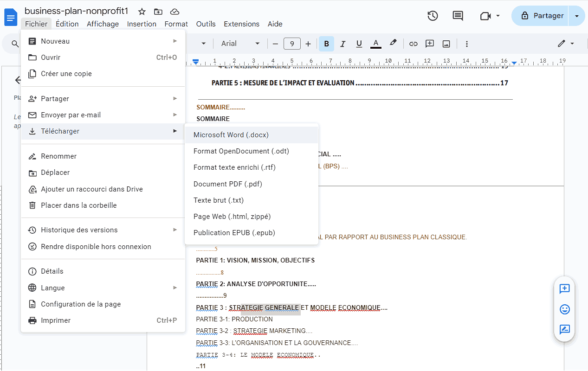The height and width of the screenshot is (371, 588).
Task: Click the search magnifier in toolbar
Action: pyautogui.click(x=15, y=44)
